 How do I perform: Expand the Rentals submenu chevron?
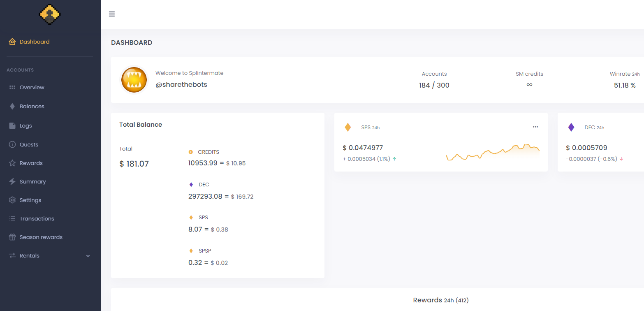pos(88,256)
